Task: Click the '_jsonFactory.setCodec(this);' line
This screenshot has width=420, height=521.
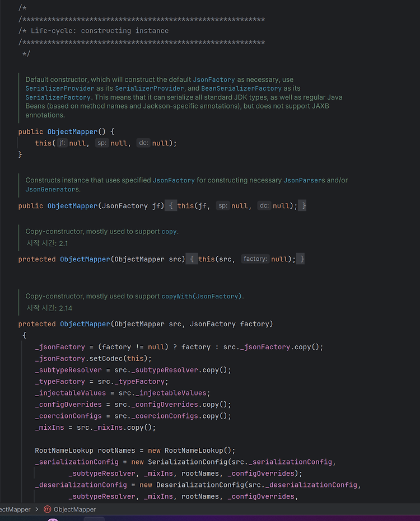Action: coord(94,359)
